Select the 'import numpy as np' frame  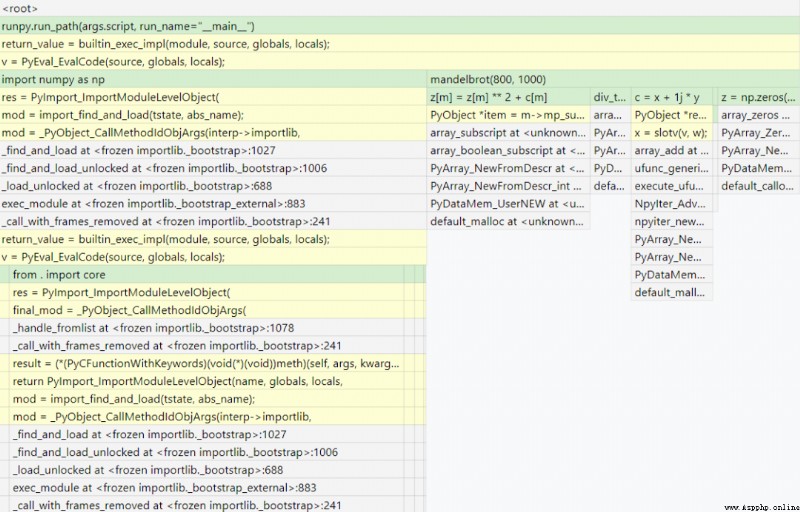point(213,79)
